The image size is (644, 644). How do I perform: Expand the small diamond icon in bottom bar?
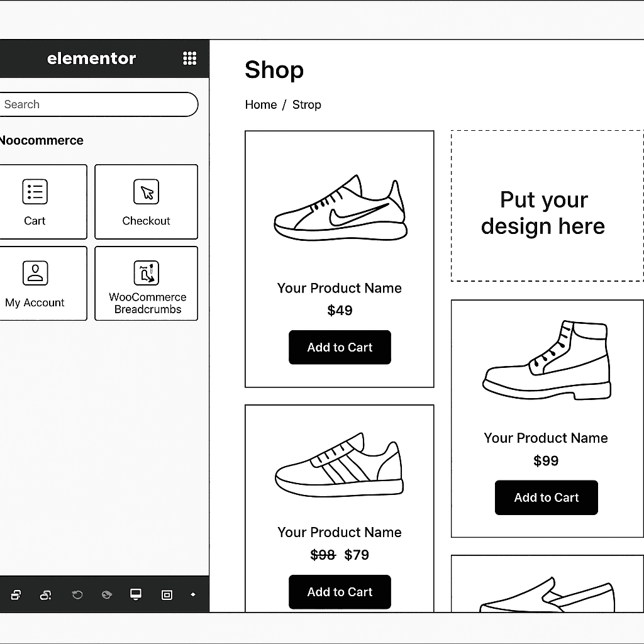193,594
